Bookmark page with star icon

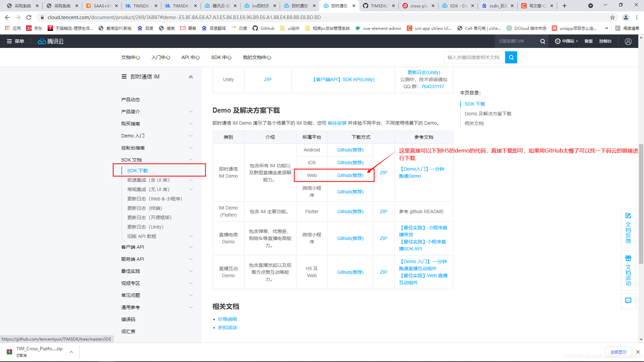[x=612, y=17]
